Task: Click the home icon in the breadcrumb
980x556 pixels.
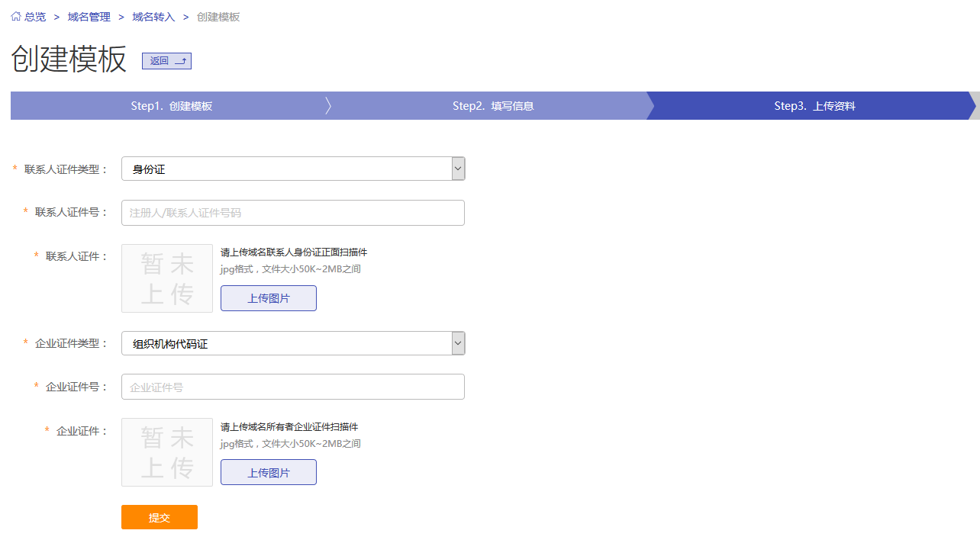Action: (x=16, y=17)
